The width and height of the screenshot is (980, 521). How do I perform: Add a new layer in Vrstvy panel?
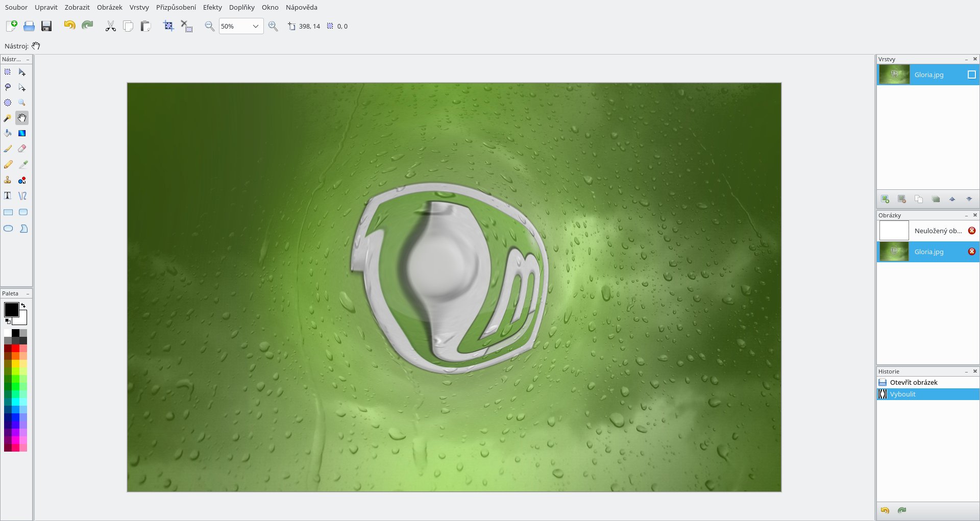point(885,199)
